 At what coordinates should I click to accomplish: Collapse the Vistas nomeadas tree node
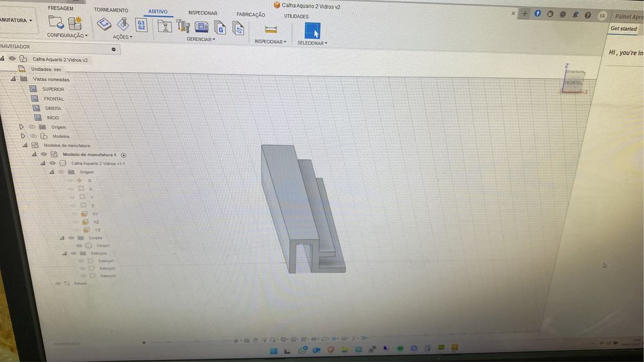click(x=13, y=79)
